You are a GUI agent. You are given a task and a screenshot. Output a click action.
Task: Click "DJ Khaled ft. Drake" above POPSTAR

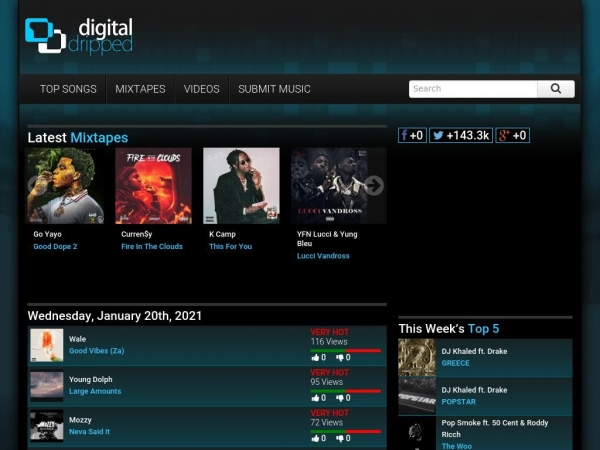tap(474, 390)
